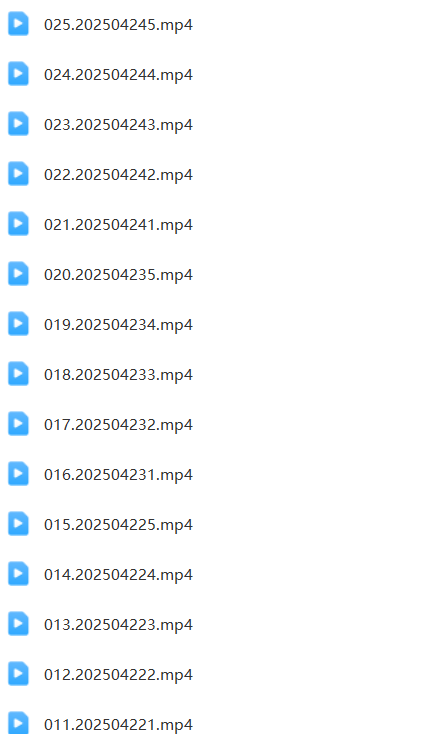Select filename 019.202504234.mp4

pyautogui.click(x=118, y=324)
